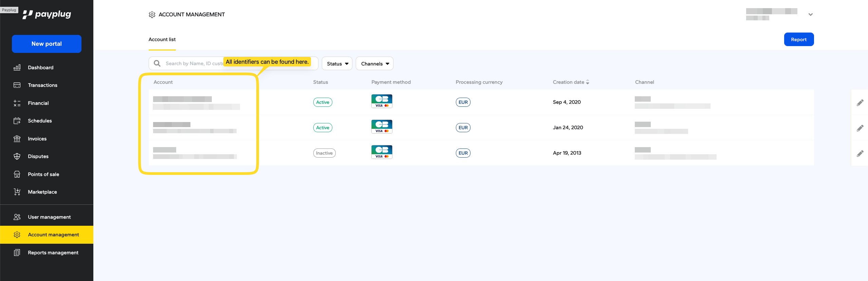Click the Financial calculator icon
Screen dimensions: 868x281
click(17, 103)
